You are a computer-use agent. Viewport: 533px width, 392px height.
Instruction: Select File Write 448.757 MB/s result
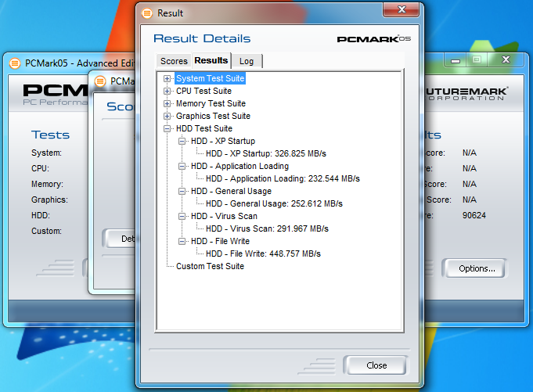[x=263, y=254]
